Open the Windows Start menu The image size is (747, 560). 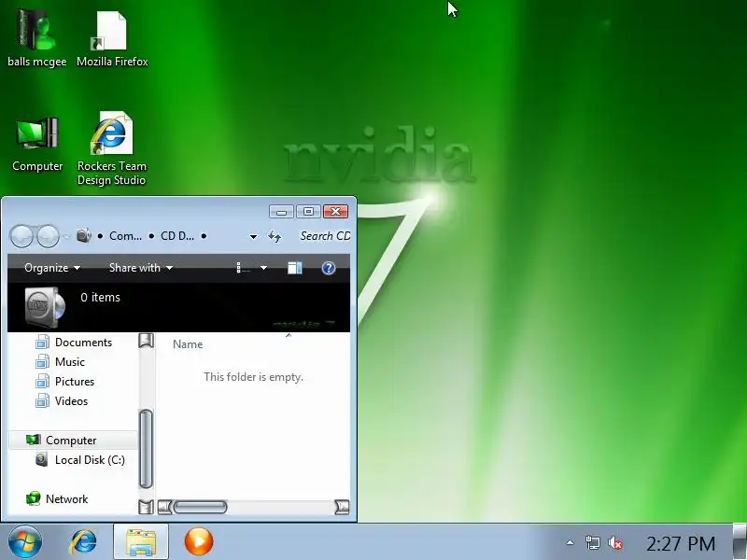(25, 542)
